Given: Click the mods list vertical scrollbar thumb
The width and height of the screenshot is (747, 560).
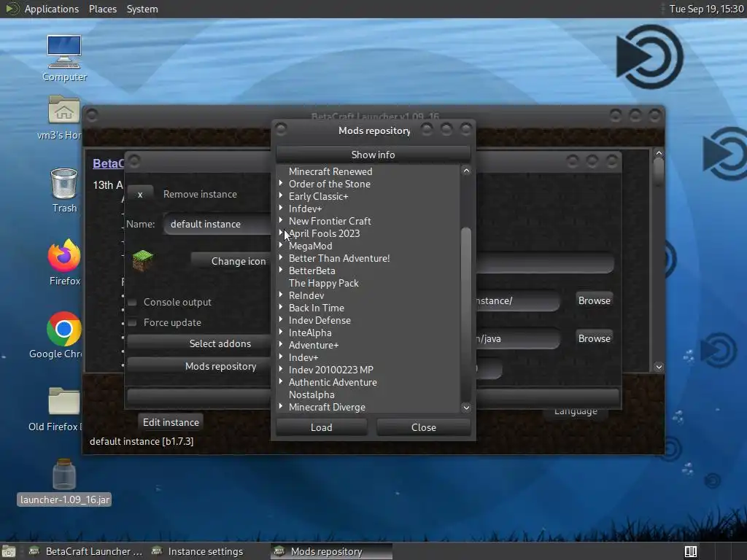Looking at the screenshot, I should tap(466, 314).
